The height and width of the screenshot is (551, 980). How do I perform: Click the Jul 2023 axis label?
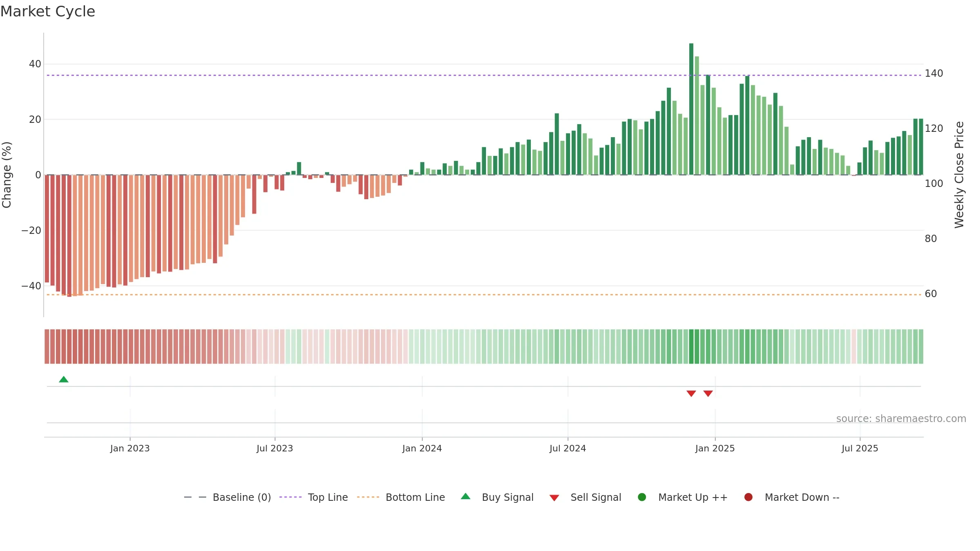pyautogui.click(x=275, y=448)
